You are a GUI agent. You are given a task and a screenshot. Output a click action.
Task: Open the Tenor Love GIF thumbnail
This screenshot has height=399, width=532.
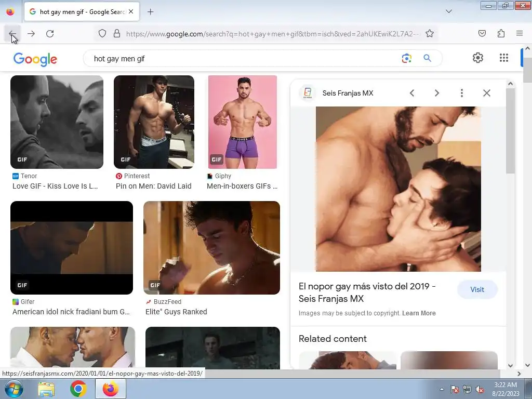pyautogui.click(x=57, y=122)
